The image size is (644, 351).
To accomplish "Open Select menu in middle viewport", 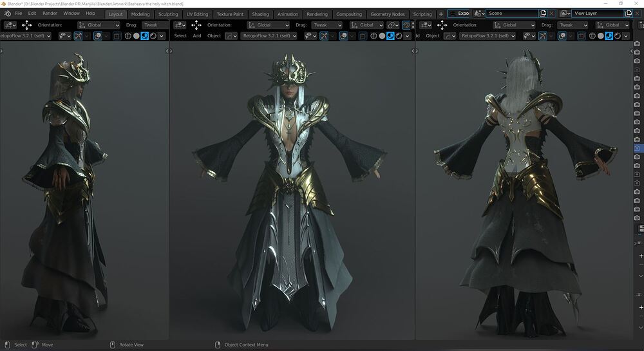I will click(x=180, y=35).
